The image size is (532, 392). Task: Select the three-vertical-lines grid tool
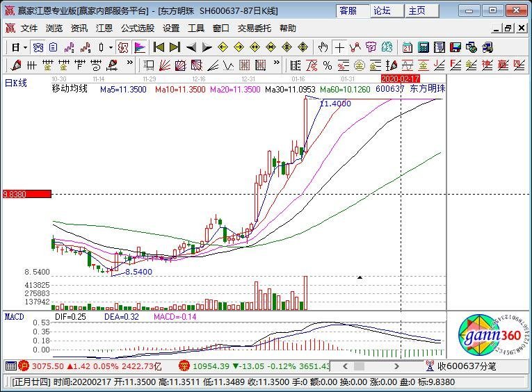(x=31, y=65)
